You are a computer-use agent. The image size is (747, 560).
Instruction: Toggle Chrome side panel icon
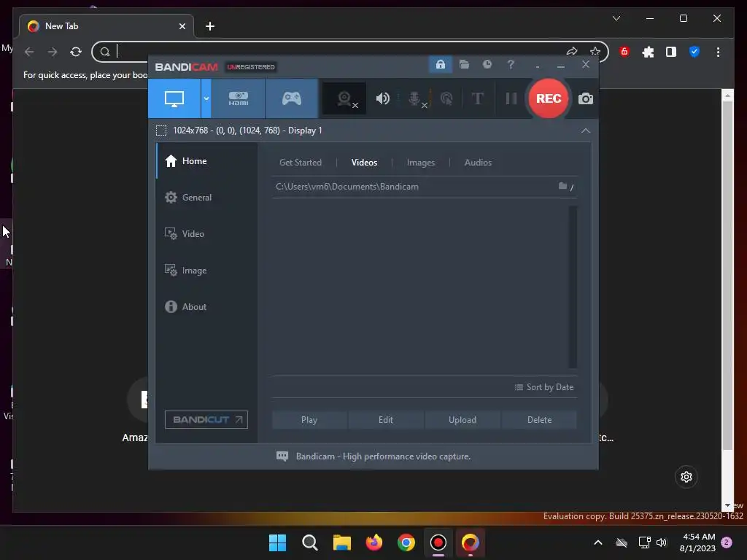(671, 52)
